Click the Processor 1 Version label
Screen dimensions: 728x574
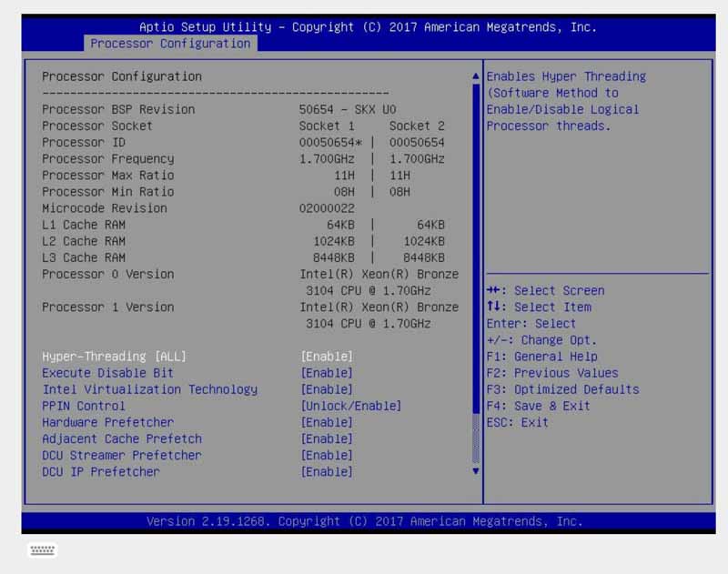(107, 307)
